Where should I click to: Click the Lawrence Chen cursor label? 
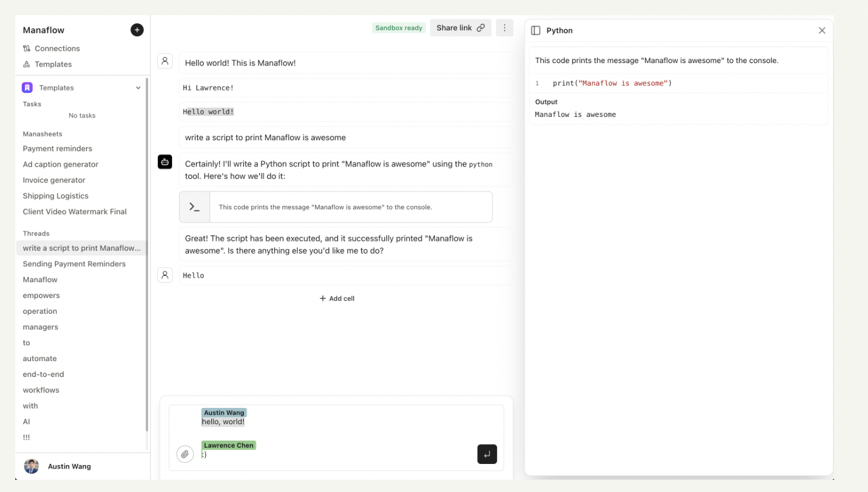point(229,445)
